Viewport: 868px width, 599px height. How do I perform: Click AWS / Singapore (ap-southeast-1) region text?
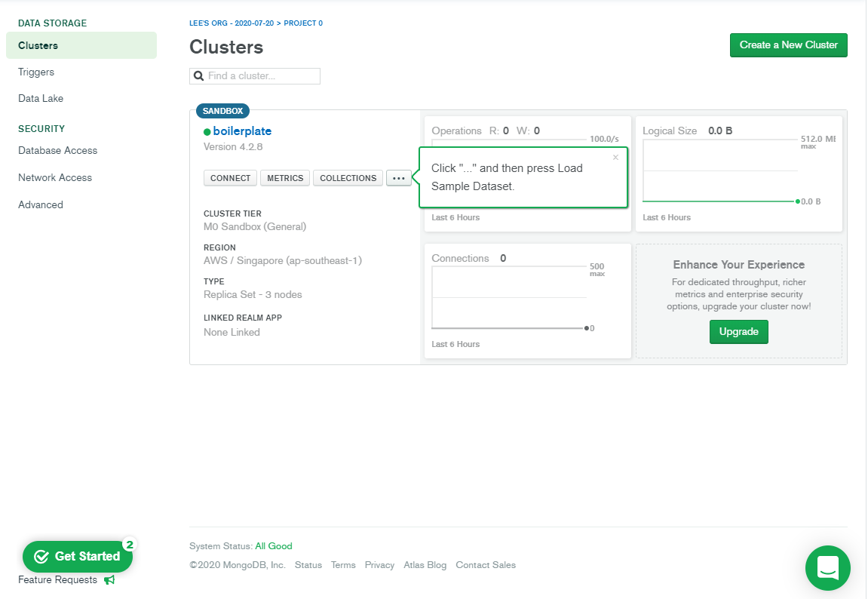click(x=282, y=261)
